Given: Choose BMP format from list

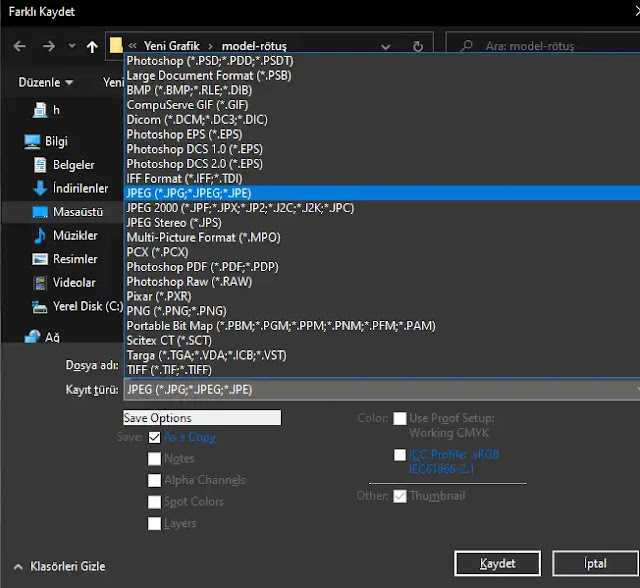Looking at the screenshot, I should (382, 90).
